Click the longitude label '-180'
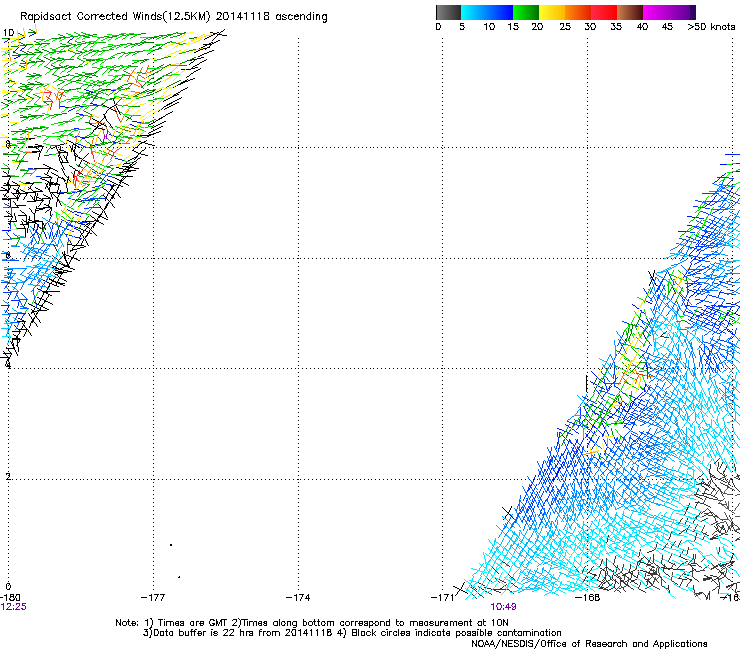This screenshot has height=650, width=740. click(x=10, y=598)
